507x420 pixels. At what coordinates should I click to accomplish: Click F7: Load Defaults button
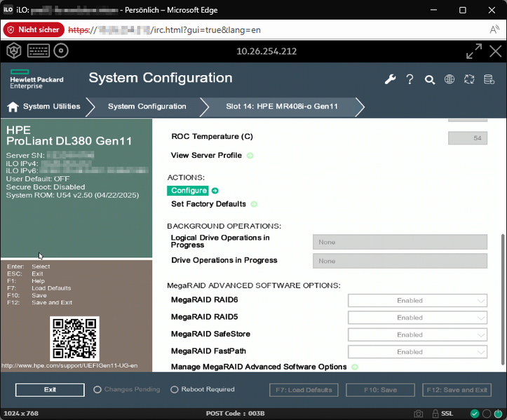[x=304, y=390]
